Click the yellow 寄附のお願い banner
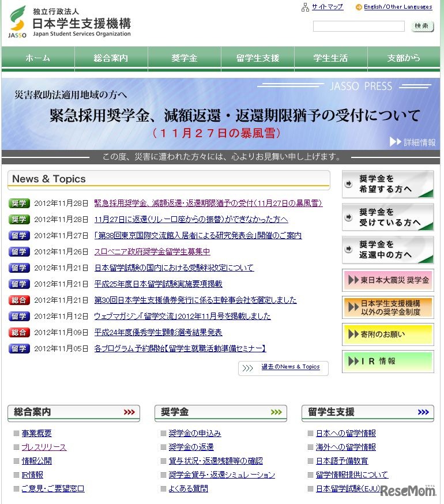Screen dimensions: 444x504 tap(387, 334)
